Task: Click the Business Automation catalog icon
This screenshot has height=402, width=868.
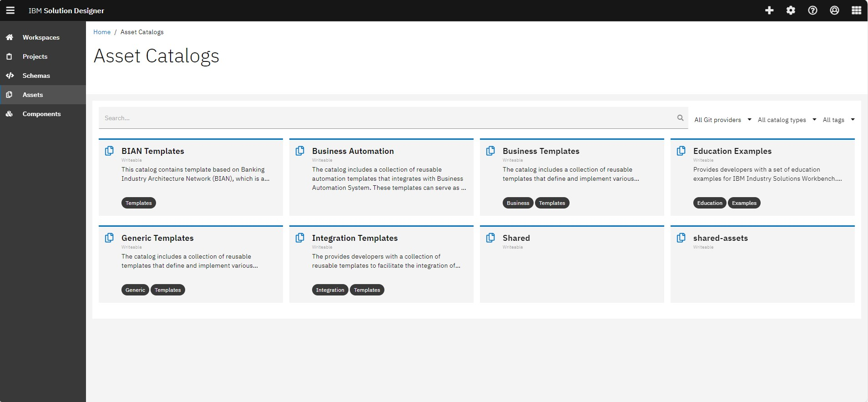Action: (300, 151)
